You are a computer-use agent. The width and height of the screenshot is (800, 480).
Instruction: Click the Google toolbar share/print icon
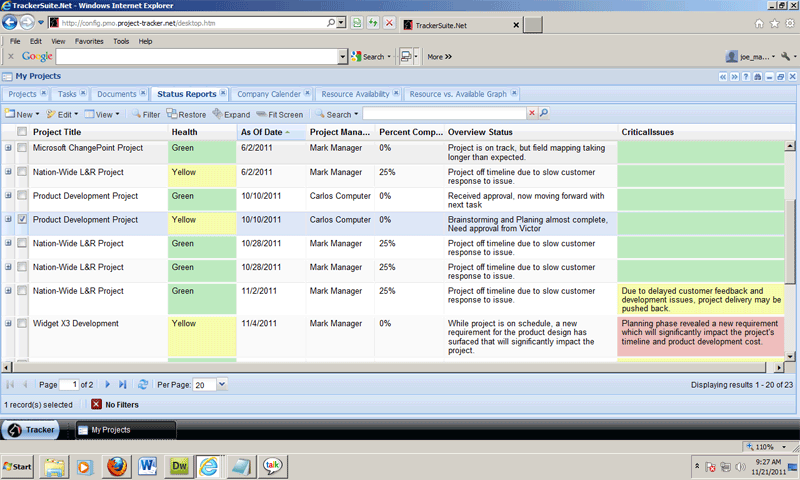pos(406,57)
